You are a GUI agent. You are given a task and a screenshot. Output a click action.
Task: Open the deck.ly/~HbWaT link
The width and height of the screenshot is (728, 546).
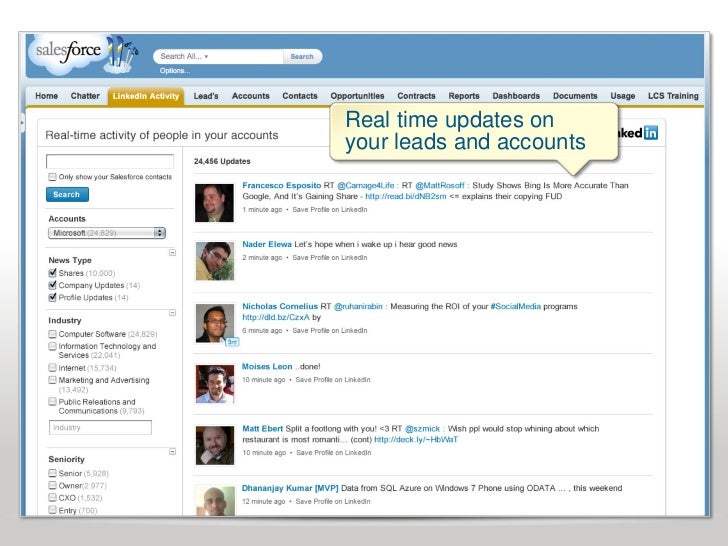pyautogui.click(x=416, y=440)
